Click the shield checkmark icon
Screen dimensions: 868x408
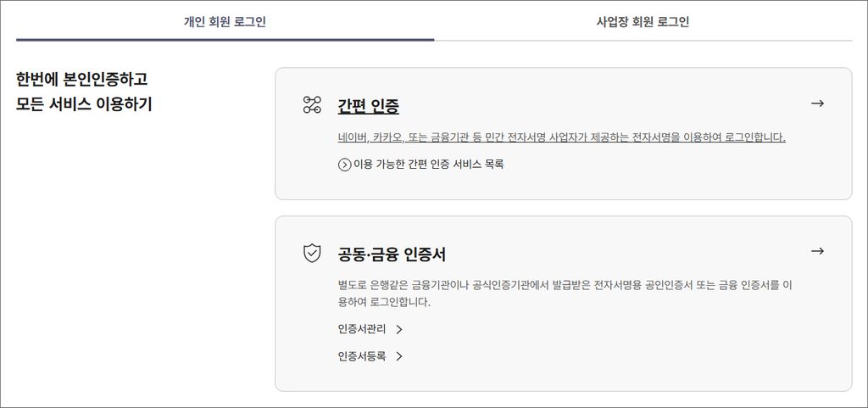312,254
